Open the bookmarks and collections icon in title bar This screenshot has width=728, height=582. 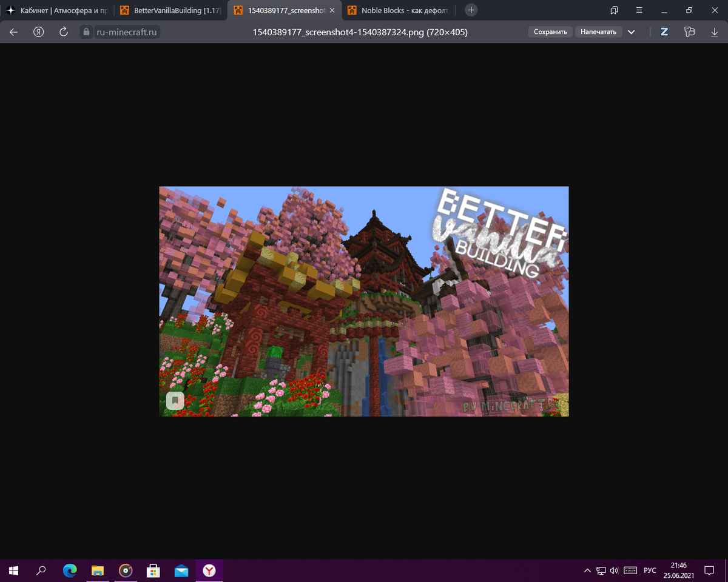[614, 10]
